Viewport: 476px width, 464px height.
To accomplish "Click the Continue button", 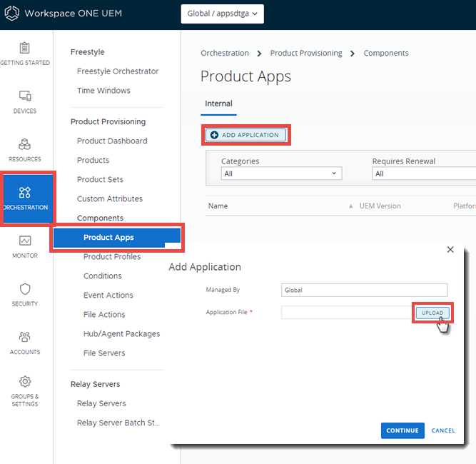I will 402,430.
